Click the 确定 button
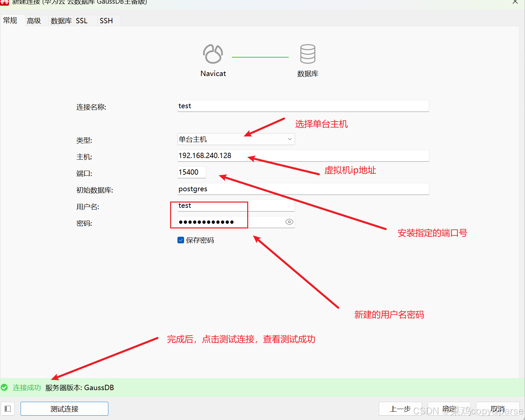 click(x=449, y=409)
